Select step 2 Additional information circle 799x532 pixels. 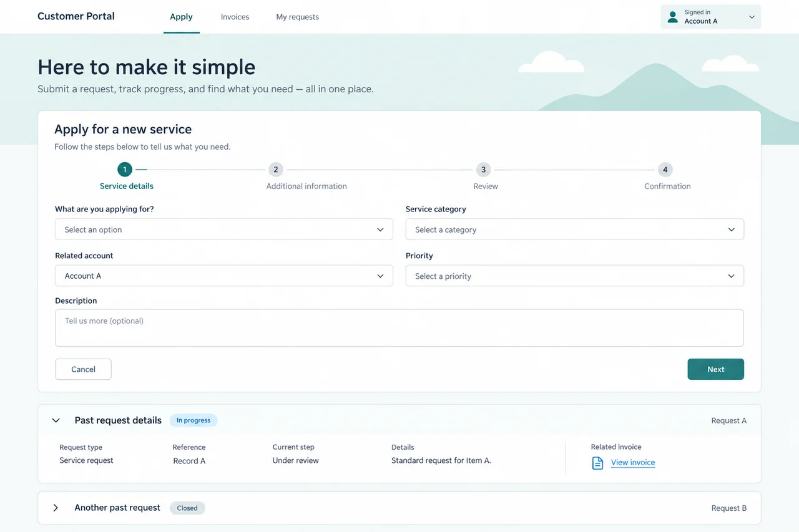pyautogui.click(x=276, y=170)
